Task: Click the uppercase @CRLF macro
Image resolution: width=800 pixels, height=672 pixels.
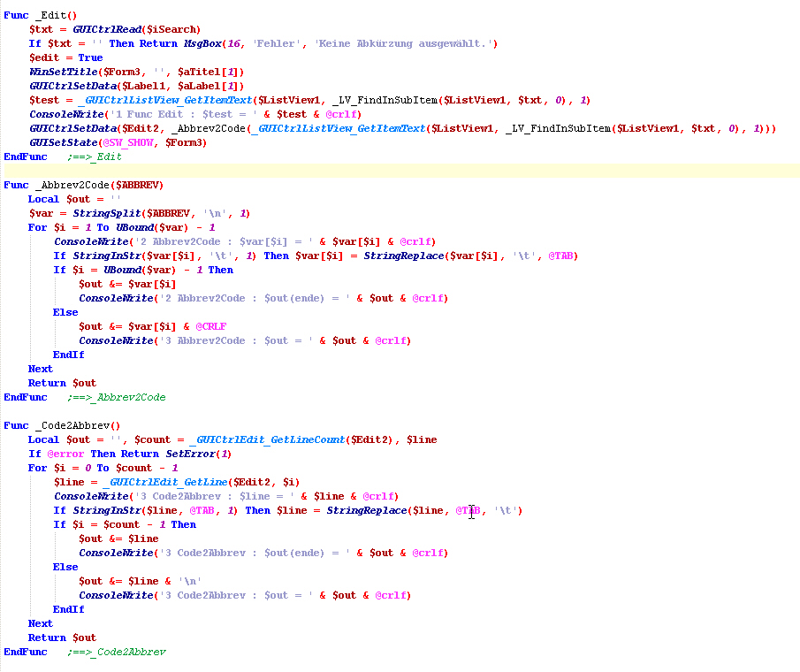Action: coord(210,326)
